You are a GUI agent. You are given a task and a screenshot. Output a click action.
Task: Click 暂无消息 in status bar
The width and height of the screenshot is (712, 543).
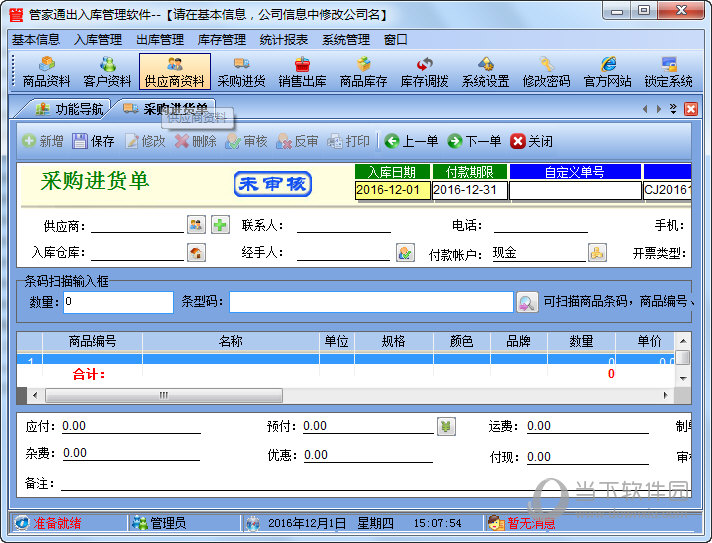pos(522,523)
